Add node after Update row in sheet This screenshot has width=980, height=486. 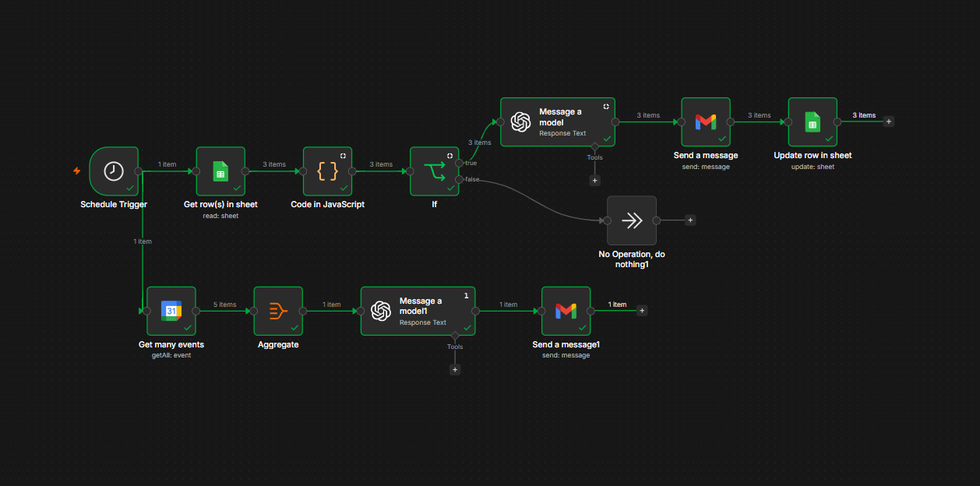[x=889, y=121]
